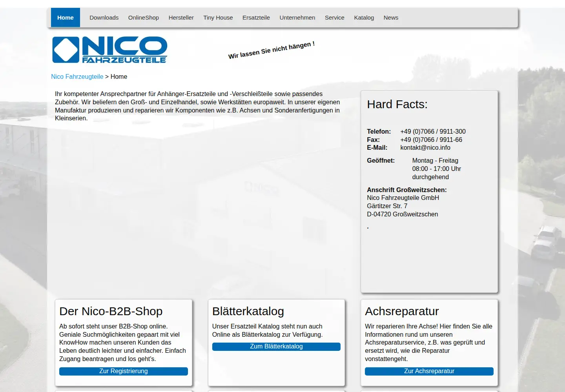Screen dimensions: 565x392
Task: Click the Gärtitzer Str. 7 address text
Action: 387,206
